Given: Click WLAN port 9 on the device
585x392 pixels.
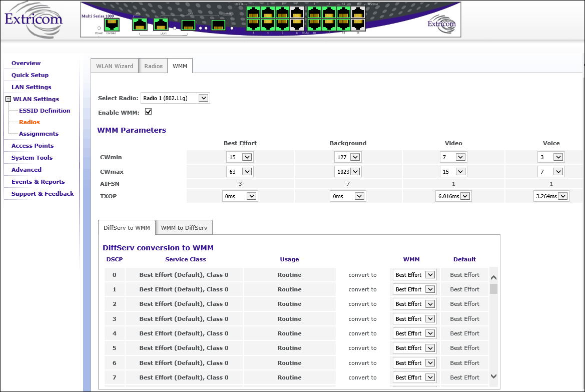Looking at the screenshot, I should [x=314, y=13].
